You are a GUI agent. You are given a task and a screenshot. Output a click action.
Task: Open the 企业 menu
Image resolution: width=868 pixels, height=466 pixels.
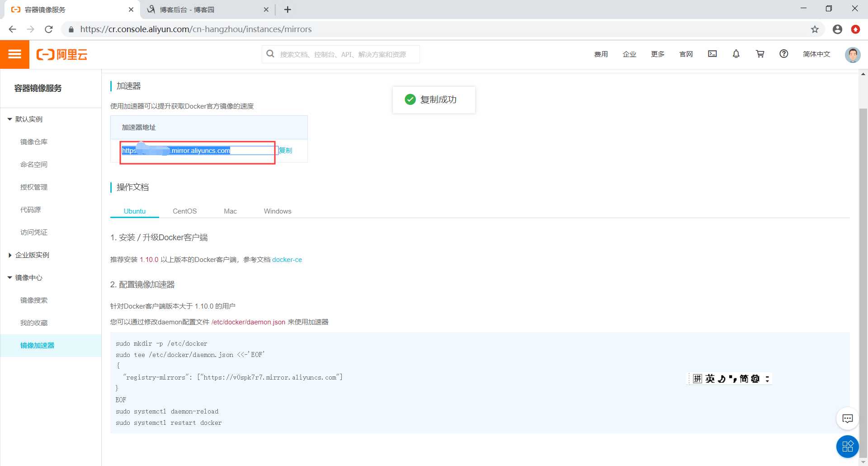629,54
